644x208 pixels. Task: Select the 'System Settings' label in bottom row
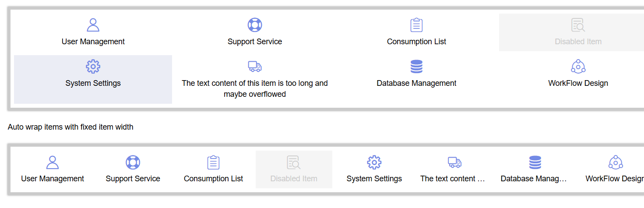(374, 179)
